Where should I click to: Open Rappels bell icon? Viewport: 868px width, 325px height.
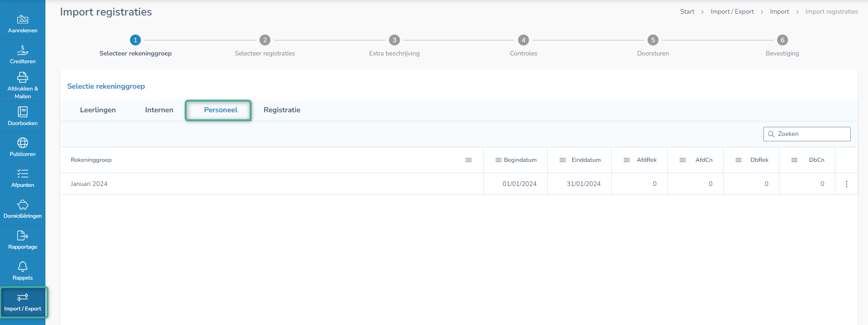(x=23, y=266)
